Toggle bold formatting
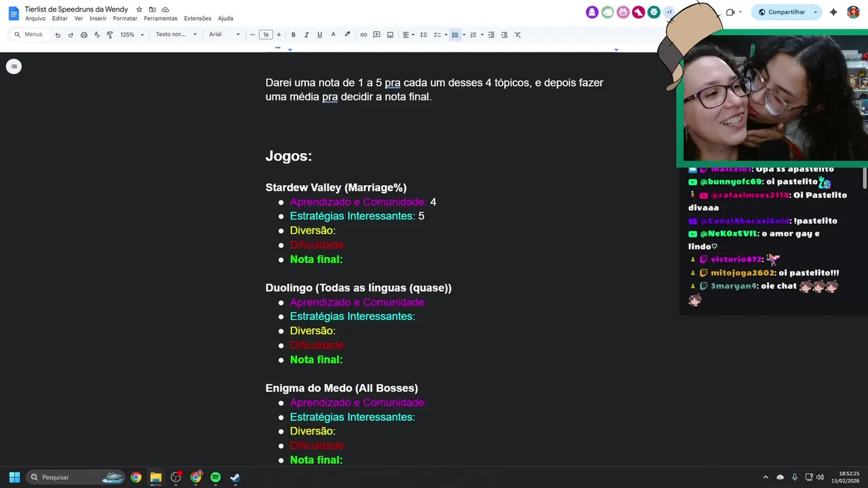 click(293, 35)
